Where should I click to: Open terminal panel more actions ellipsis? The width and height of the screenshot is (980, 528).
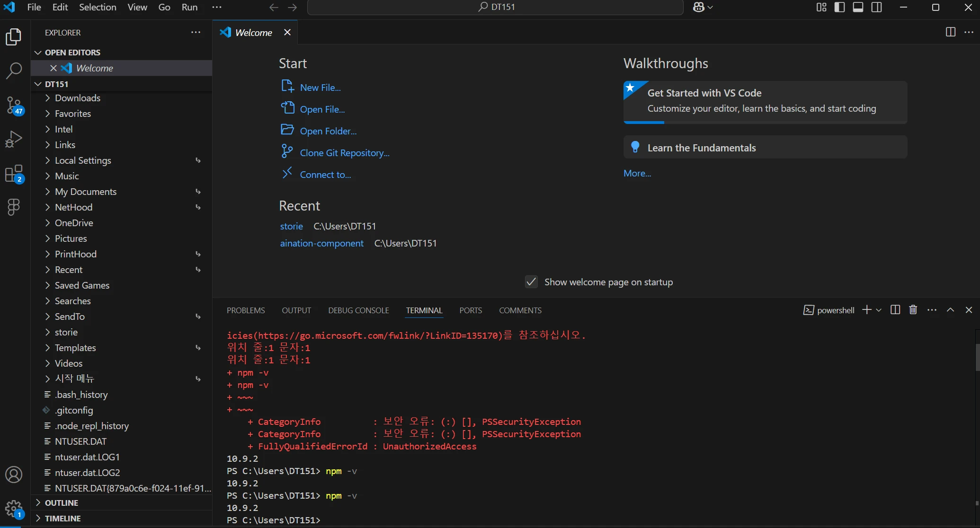pos(932,310)
